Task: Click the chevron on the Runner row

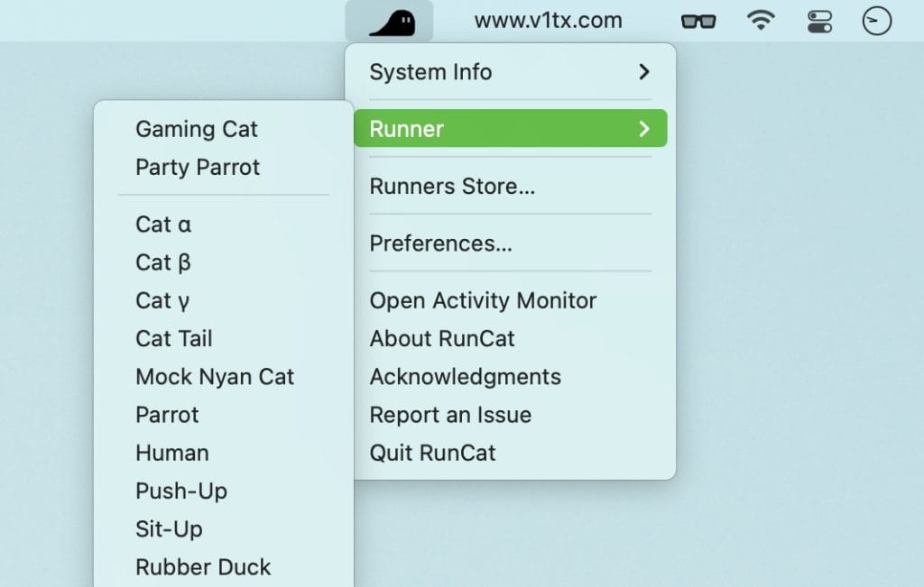Action: pos(644,128)
